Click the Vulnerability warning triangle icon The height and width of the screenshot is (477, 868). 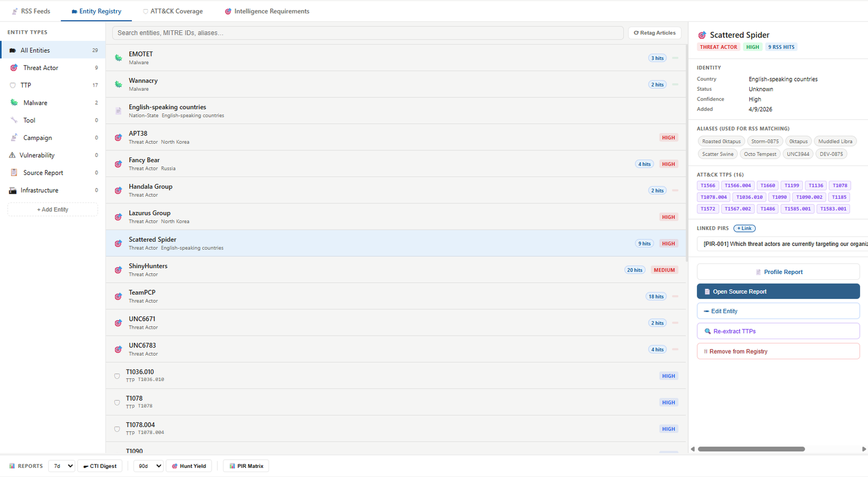pos(12,155)
